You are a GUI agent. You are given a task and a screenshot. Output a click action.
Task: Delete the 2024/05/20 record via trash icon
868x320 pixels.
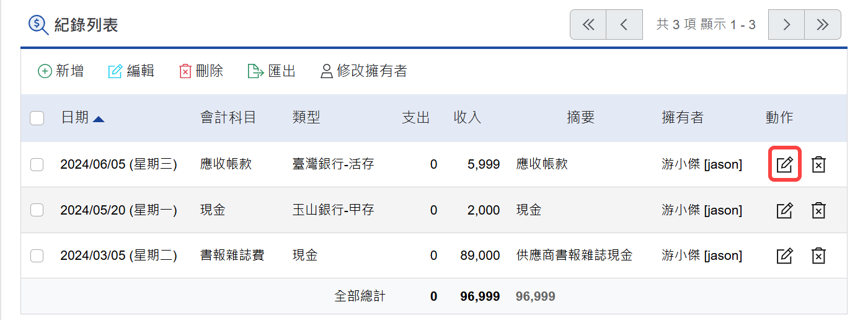818,210
